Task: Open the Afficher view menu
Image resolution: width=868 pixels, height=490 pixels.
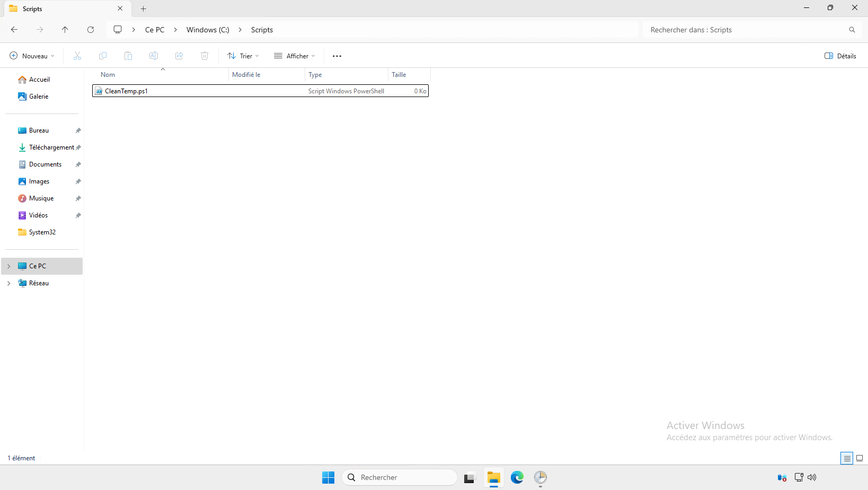Action: click(295, 56)
